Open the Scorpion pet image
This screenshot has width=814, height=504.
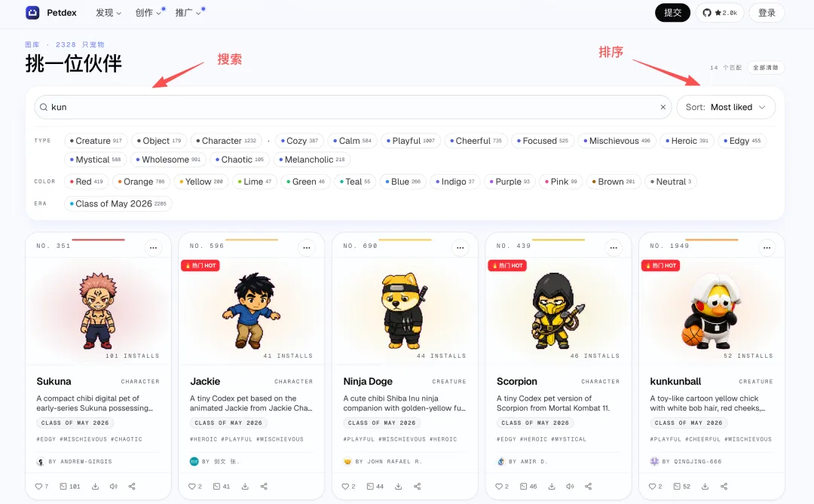tap(558, 310)
